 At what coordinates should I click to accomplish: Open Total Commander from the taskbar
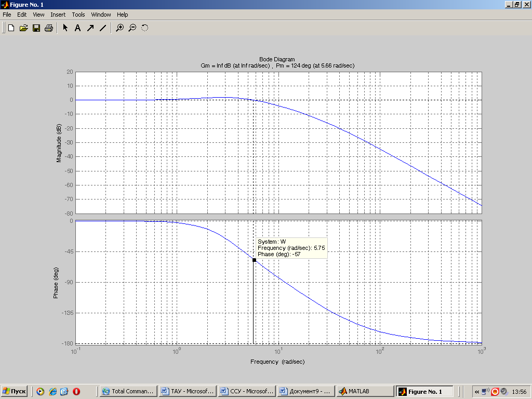pos(128,391)
